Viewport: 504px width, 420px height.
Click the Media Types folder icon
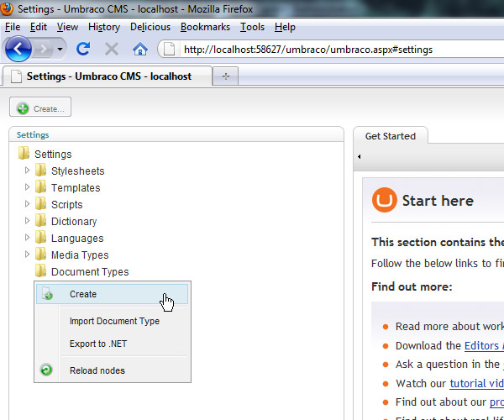(41, 254)
